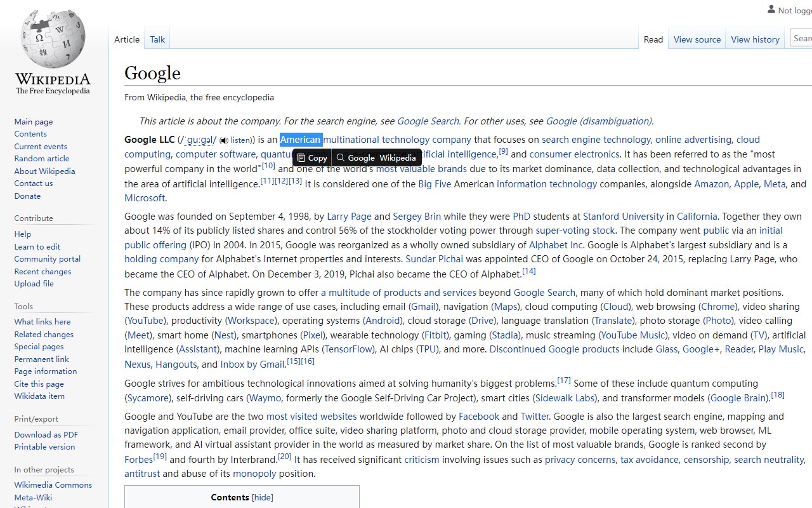Click the Wikipedia search field
Screen dimensions: 812x508
(x=801, y=38)
